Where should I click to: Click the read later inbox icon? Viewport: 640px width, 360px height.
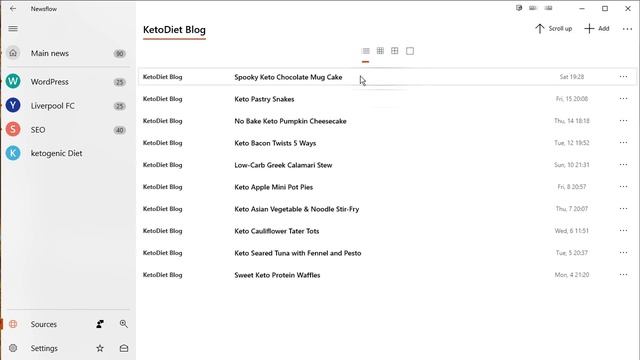click(124, 348)
